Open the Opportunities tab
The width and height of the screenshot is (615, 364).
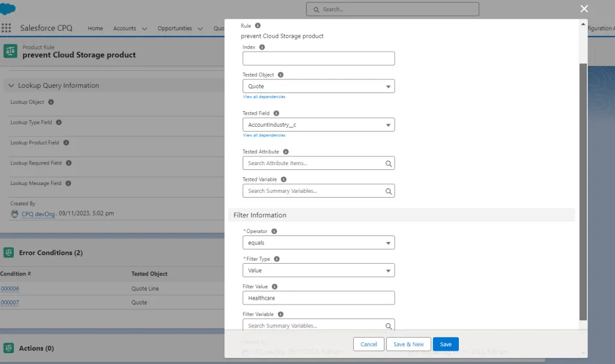point(175,28)
